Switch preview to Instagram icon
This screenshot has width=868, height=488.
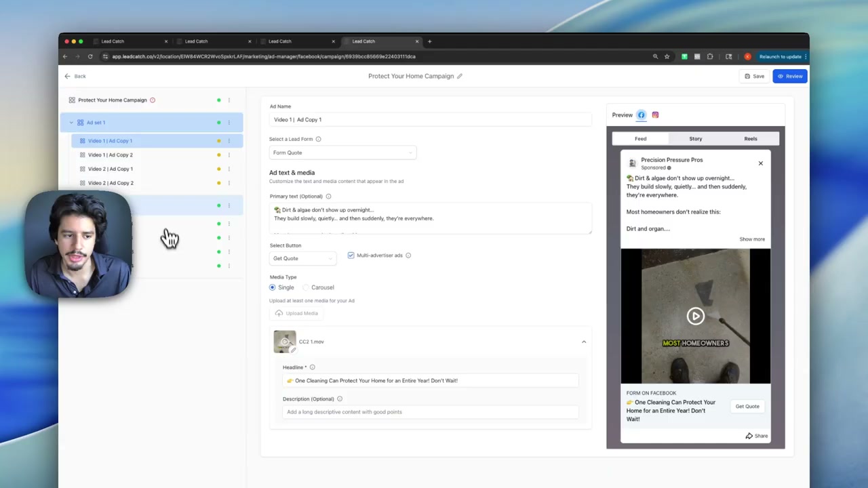(655, 115)
